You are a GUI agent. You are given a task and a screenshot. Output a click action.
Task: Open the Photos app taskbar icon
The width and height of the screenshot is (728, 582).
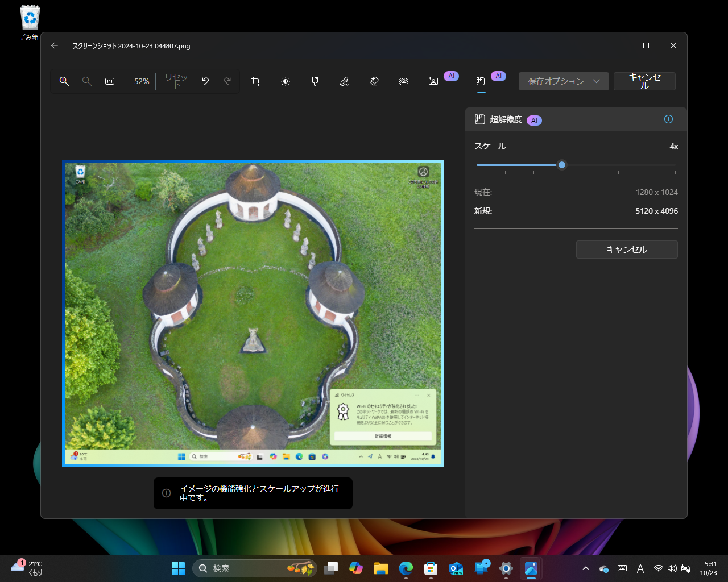[531, 568]
